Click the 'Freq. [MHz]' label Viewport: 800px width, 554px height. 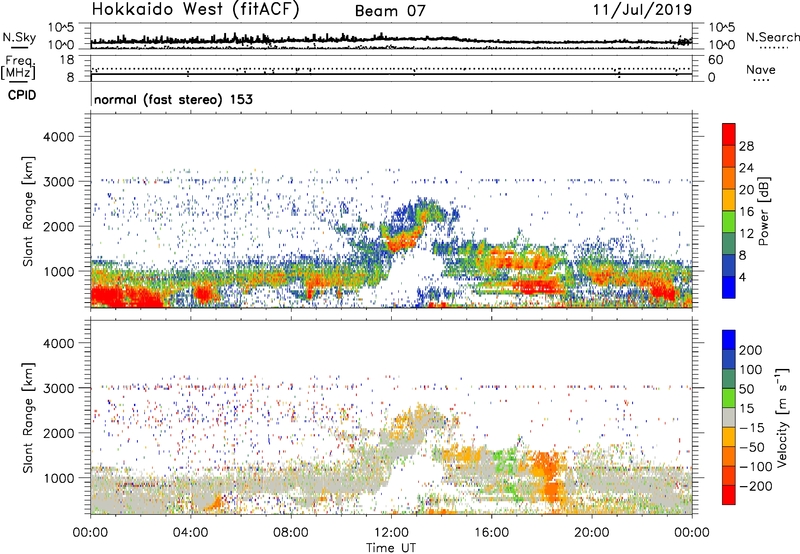click(x=18, y=68)
